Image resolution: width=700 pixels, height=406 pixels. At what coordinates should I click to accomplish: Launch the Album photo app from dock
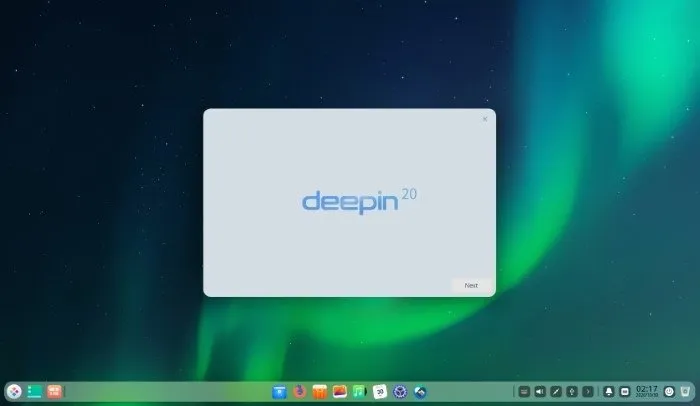point(340,392)
